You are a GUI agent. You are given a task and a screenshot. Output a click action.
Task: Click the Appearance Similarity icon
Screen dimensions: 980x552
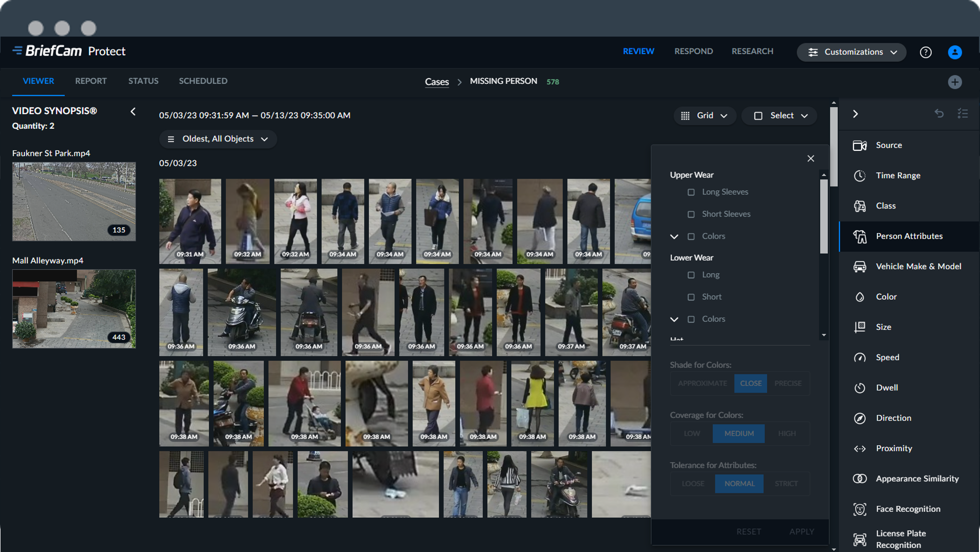[x=860, y=478]
